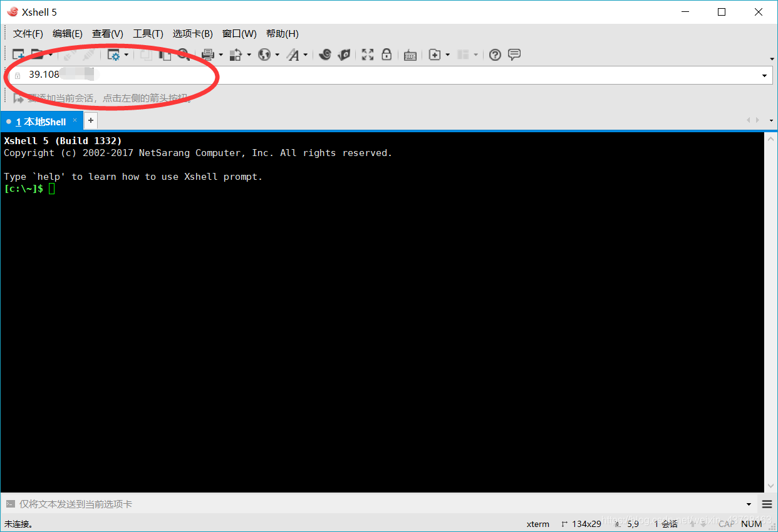Image resolution: width=778 pixels, height=532 pixels.
Task: Launch Xftp with the swirl icon
Action: click(324, 55)
